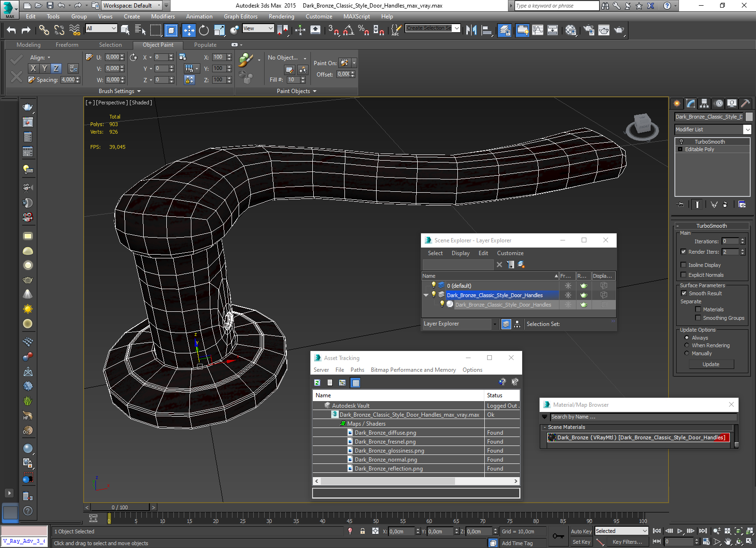
Task: Click the Update button in TurboSmooth
Action: [711, 364]
